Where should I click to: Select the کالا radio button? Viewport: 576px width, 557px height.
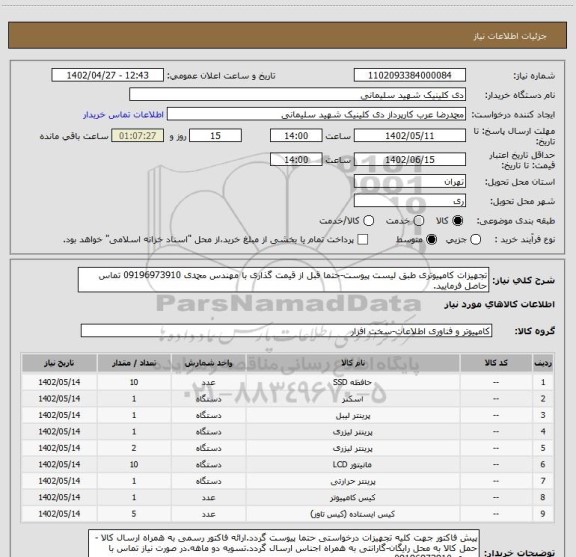coord(458,221)
